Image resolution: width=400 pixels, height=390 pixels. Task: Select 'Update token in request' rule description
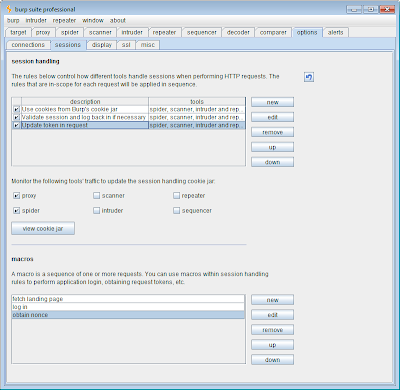tap(85, 125)
